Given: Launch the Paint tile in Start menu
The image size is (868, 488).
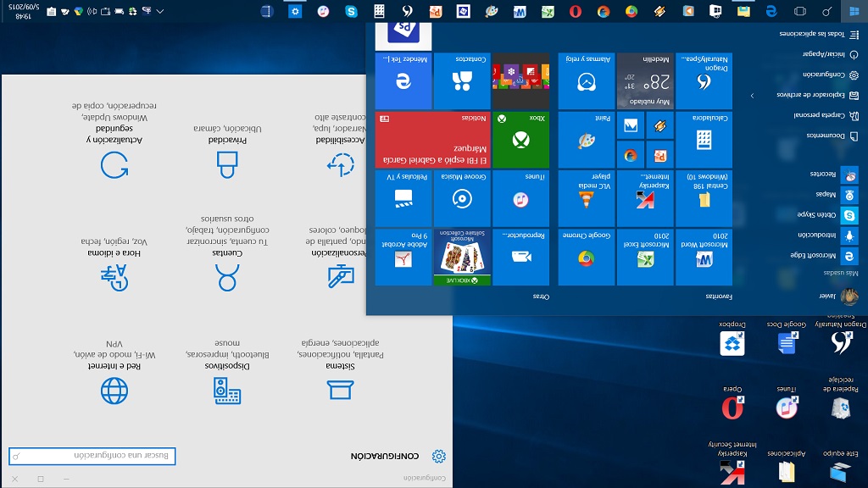Looking at the screenshot, I should tap(587, 140).
